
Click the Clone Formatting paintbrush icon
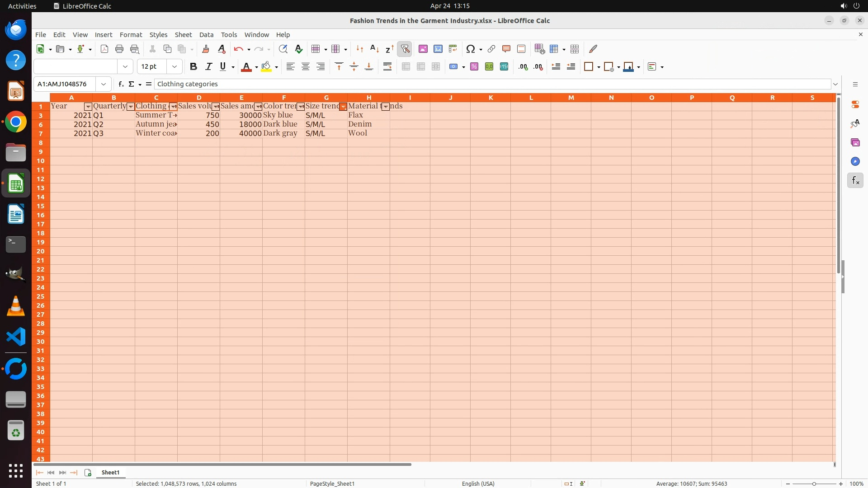coord(206,49)
